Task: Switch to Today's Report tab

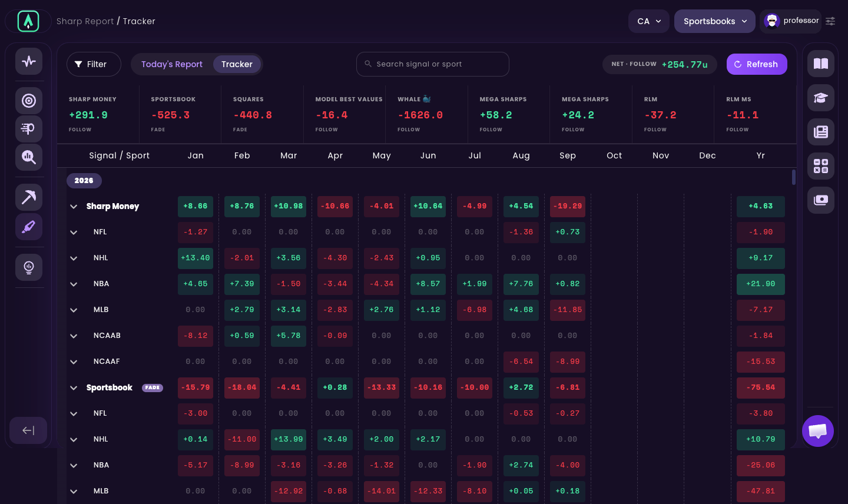Action: click(x=172, y=64)
